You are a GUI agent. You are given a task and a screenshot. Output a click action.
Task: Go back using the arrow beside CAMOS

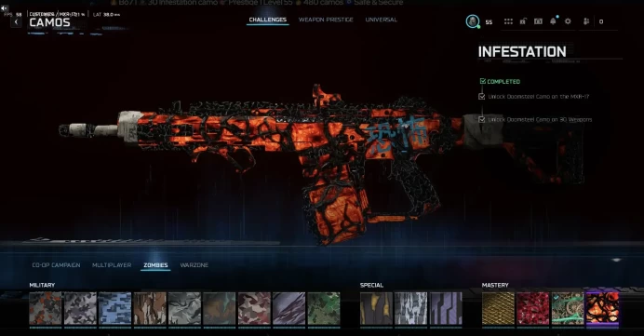(16, 21)
